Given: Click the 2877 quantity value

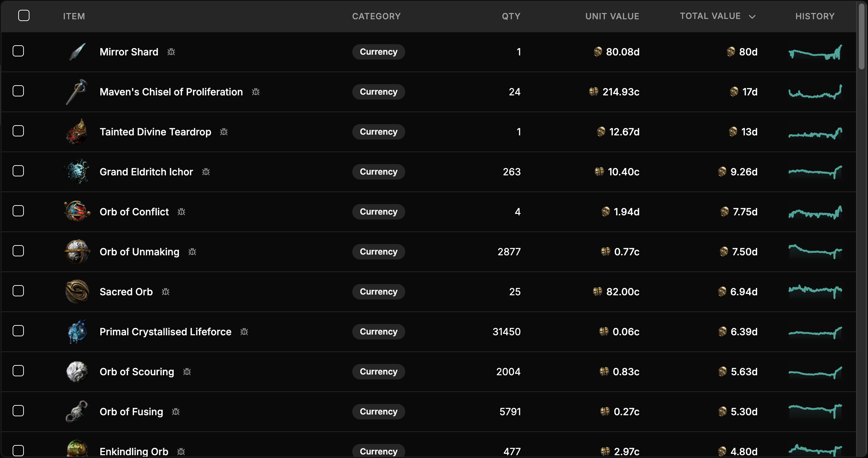Looking at the screenshot, I should (509, 252).
